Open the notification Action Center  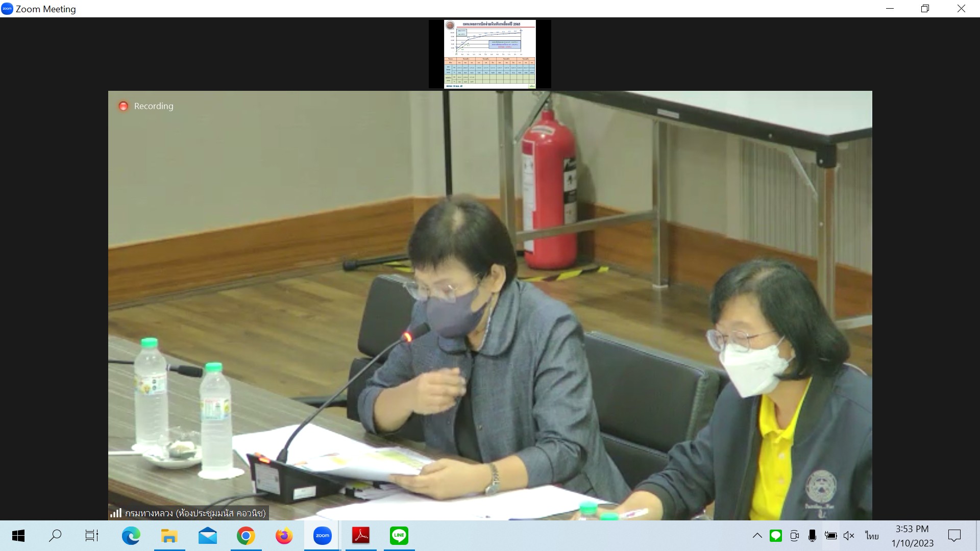(x=954, y=536)
